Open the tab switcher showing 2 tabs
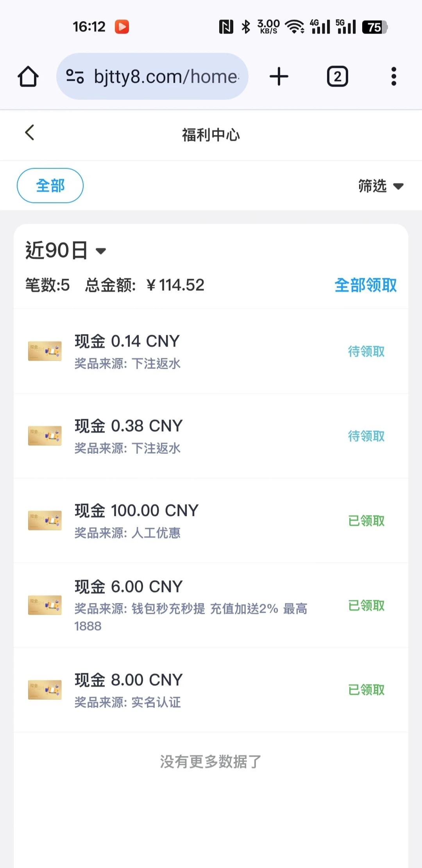This screenshot has width=422, height=868. [x=337, y=76]
